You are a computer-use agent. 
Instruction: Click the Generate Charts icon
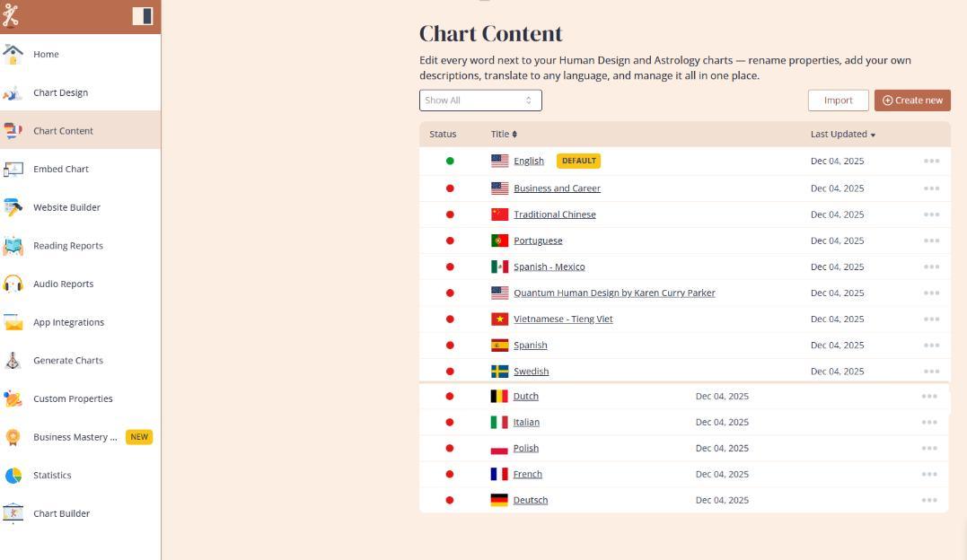[13, 361]
